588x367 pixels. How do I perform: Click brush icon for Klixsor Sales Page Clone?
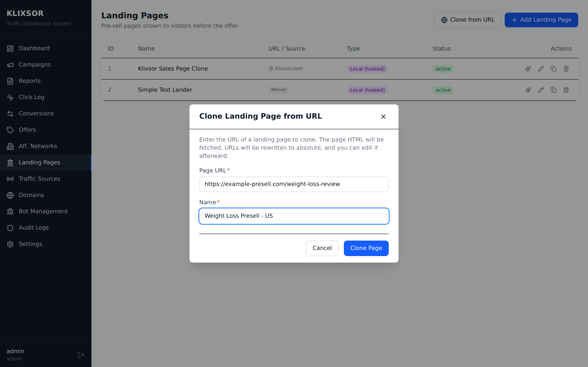528,69
